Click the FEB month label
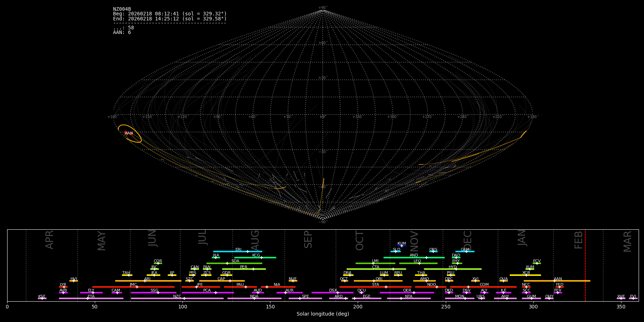This screenshot has width=644, height=322. tap(579, 240)
